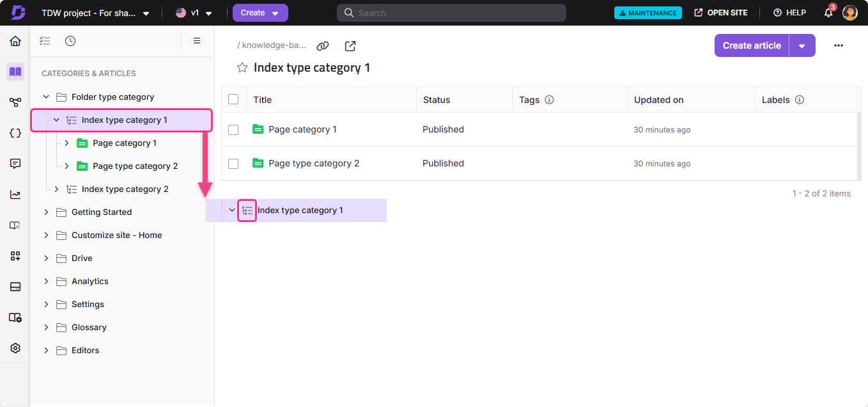
Task: Open the Feedback comments icon in sidebar
Action: (15, 163)
